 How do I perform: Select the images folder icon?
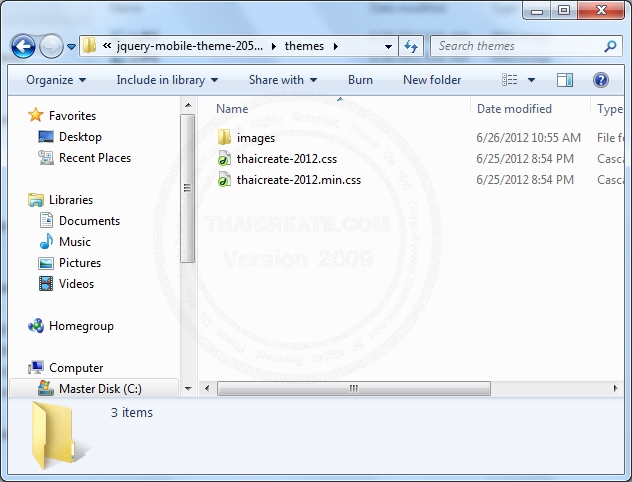[x=224, y=137]
